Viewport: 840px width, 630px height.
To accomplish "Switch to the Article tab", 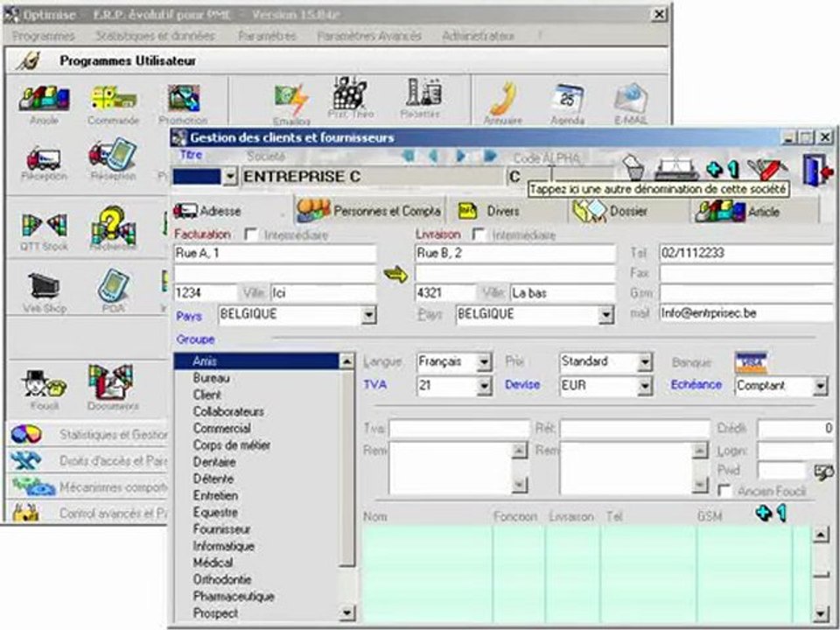I will click(754, 211).
